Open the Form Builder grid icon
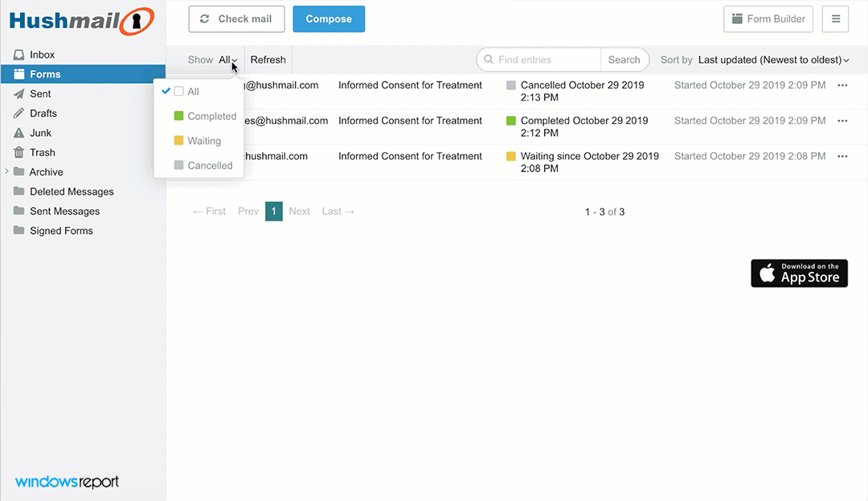868x501 pixels. pos(736,18)
